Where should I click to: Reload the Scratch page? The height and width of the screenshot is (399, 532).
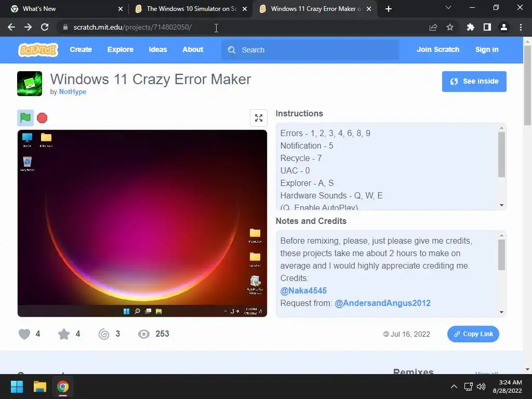coord(45,27)
